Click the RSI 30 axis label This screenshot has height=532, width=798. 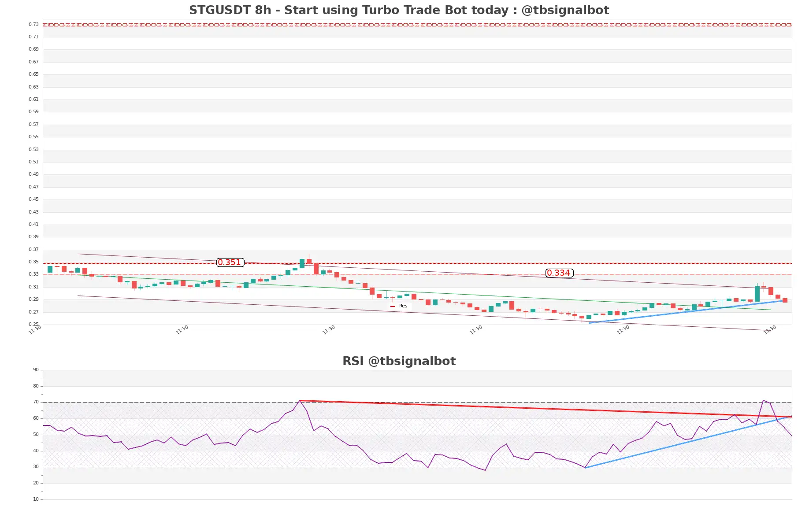(36, 467)
